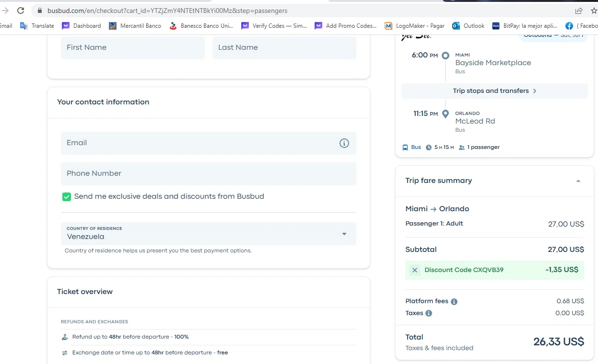
Task: Go forward with the browser arrow
Action: point(5,11)
